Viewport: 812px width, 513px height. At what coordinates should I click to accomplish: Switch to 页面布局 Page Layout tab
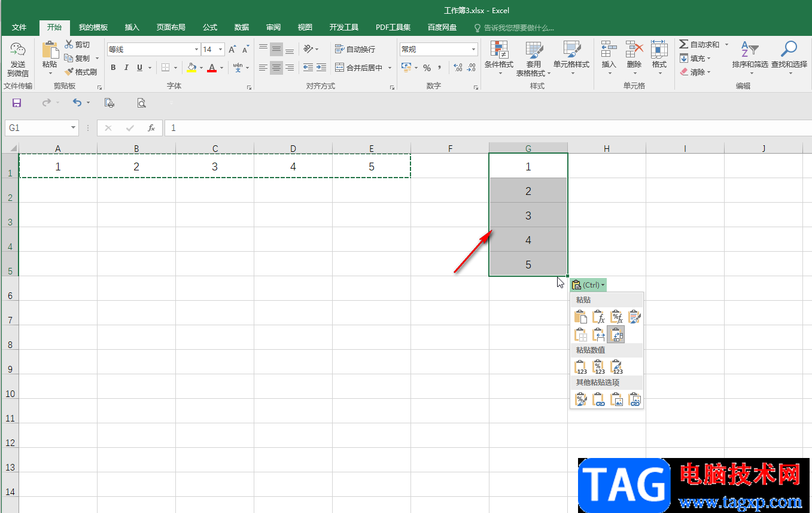(x=171, y=28)
